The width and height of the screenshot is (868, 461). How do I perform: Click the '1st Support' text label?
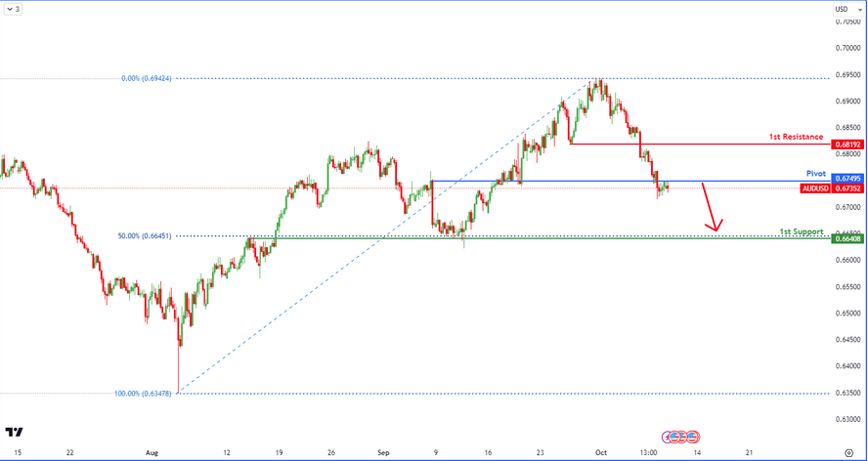click(x=802, y=231)
